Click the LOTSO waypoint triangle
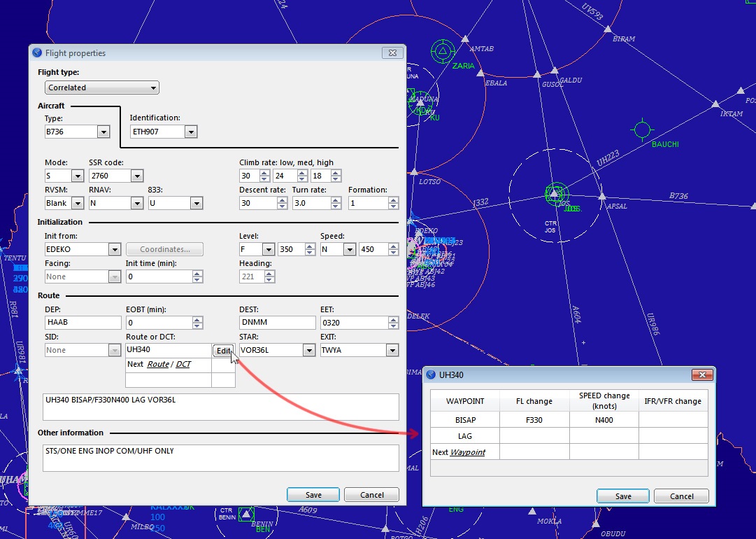756x539 pixels. point(414,171)
